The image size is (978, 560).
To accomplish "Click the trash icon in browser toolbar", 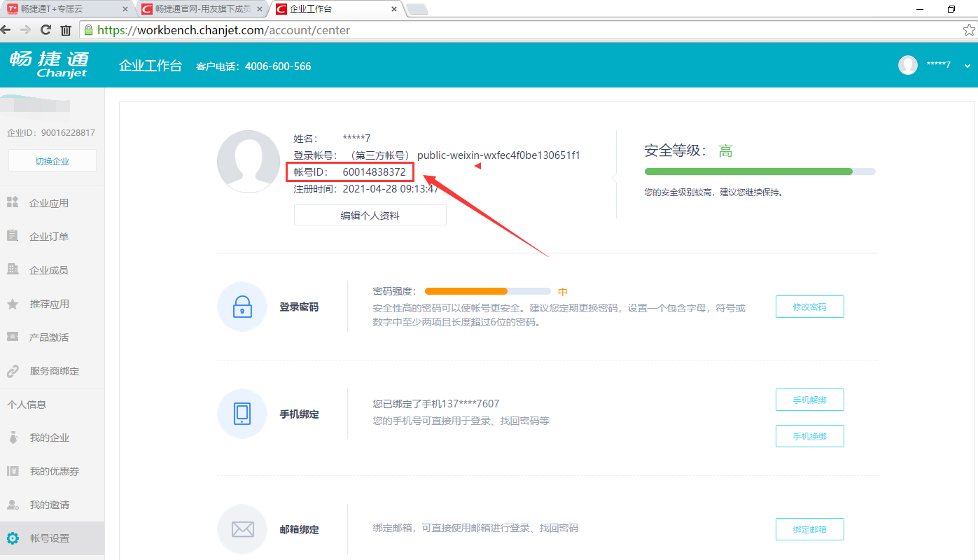I will click(x=66, y=30).
